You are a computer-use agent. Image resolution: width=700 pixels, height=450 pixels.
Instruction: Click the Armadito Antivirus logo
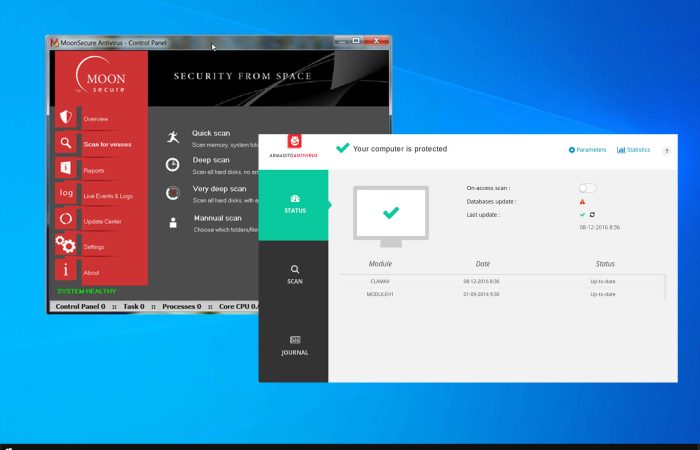point(294,146)
